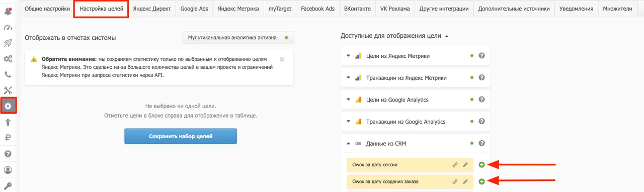Open Настройка целей tab
This screenshot has height=192, width=644.
click(x=101, y=9)
